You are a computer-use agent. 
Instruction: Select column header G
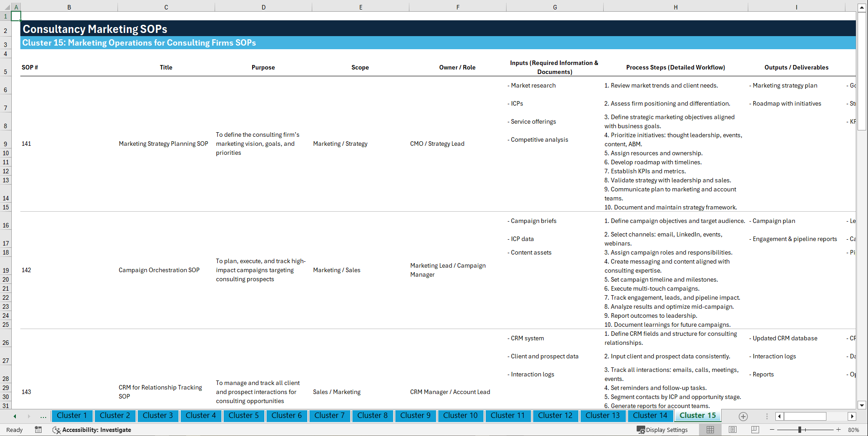[x=554, y=7]
